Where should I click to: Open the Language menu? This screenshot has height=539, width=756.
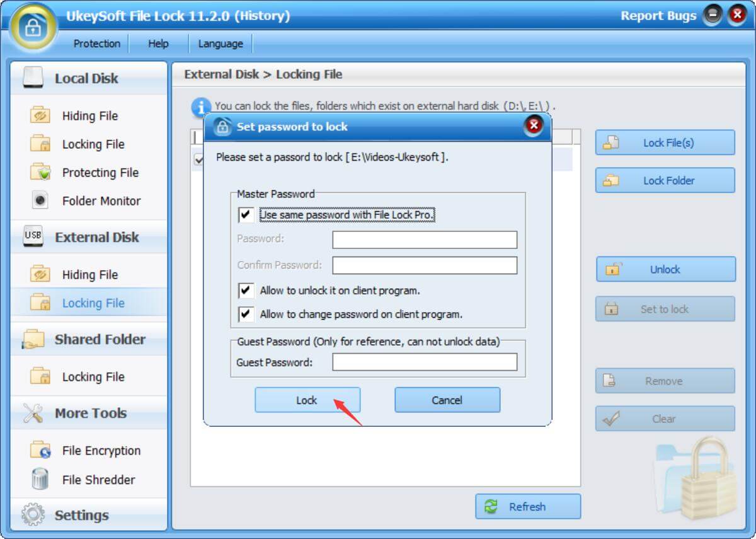220,43
